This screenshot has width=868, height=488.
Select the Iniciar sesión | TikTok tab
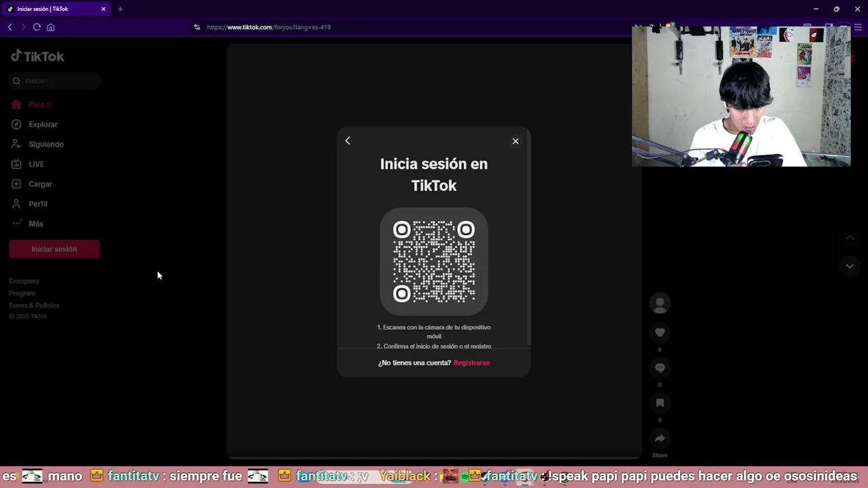56,9
